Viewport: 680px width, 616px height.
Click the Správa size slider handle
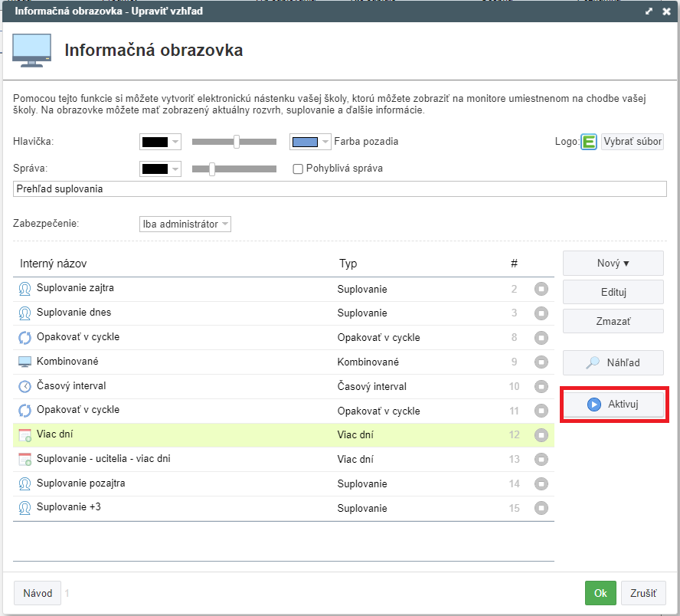point(212,169)
